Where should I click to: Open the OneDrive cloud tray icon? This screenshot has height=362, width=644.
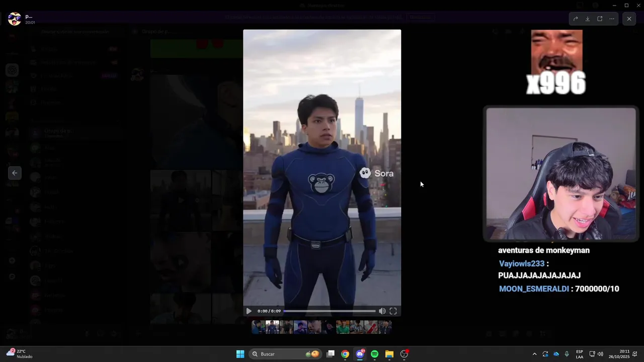556,354
